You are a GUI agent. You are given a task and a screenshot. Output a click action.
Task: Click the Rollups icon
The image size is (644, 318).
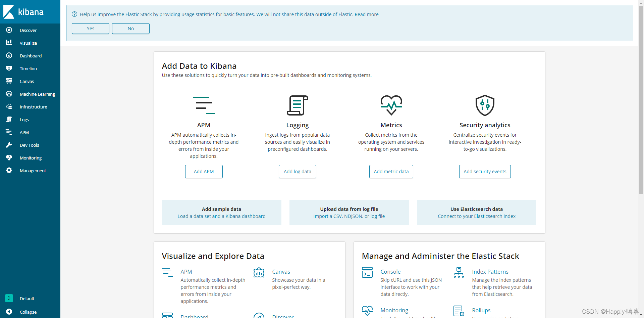tap(459, 311)
